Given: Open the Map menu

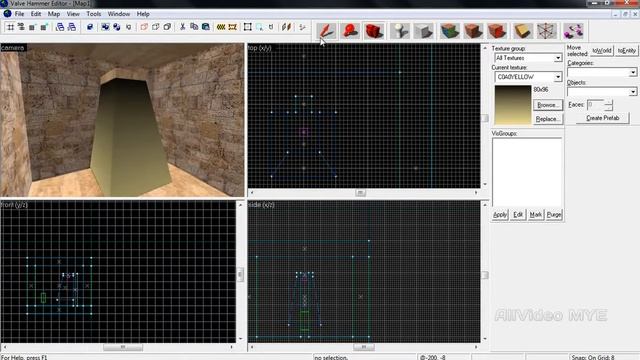Looking at the screenshot, I should click(54, 14).
